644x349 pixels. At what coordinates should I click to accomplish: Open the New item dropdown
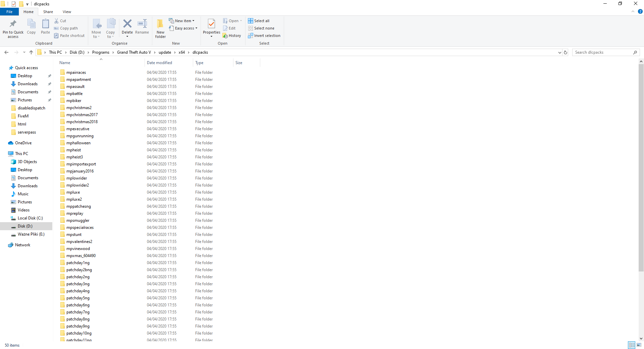[x=182, y=21]
